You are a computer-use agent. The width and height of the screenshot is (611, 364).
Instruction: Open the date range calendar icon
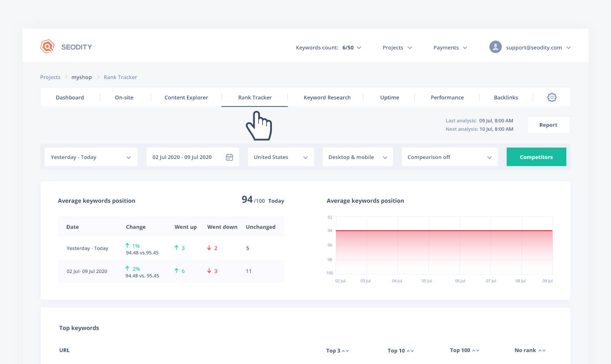[x=229, y=157]
